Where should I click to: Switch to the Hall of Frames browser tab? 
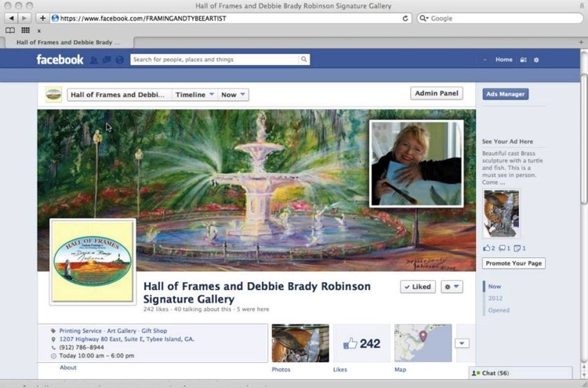pyautogui.click(x=67, y=42)
